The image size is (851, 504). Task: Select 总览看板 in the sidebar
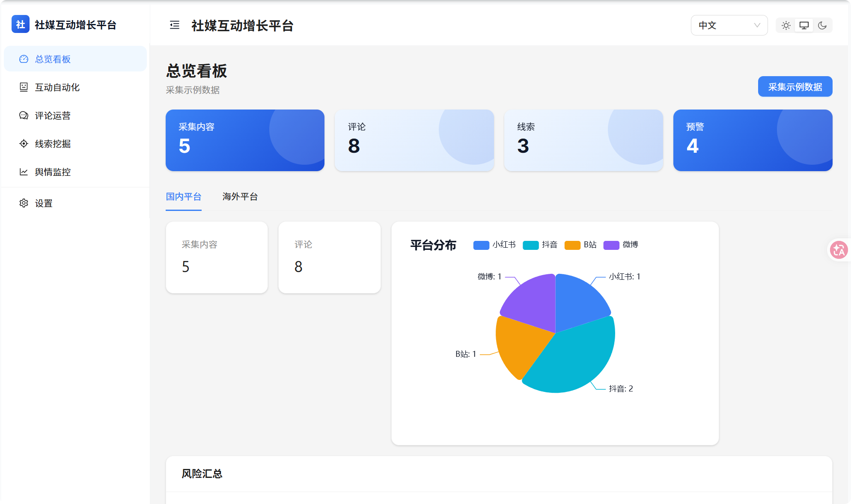(75, 59)
